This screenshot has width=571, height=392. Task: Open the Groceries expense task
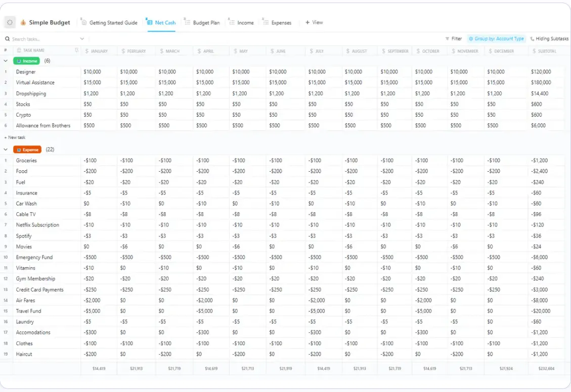tap(26, 160)
